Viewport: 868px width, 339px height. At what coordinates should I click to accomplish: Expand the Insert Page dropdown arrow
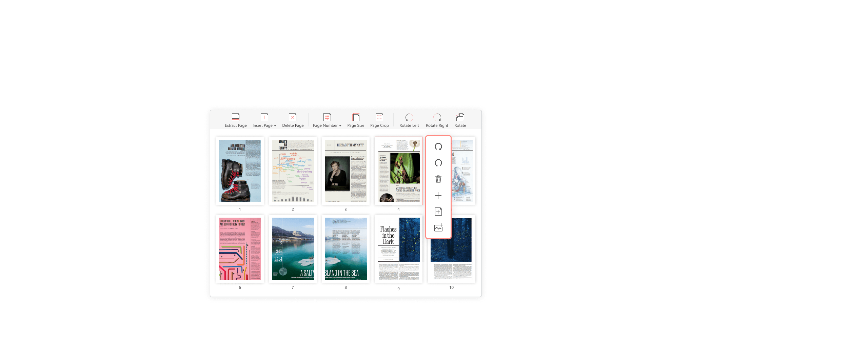(x=275, y=126)
